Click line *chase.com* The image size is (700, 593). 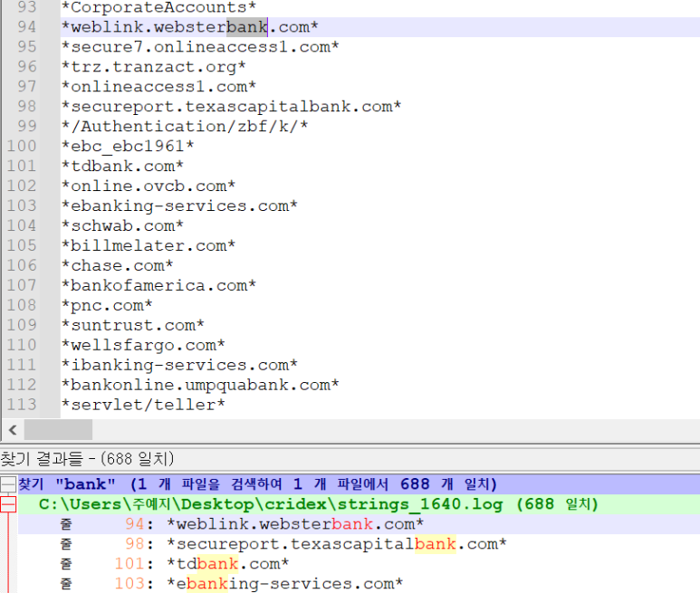117,265
